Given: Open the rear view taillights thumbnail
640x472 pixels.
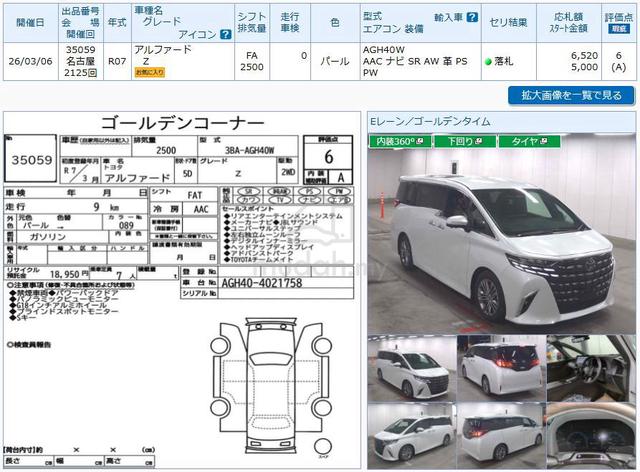Looking at the screenshot, I should click(501, 368).
